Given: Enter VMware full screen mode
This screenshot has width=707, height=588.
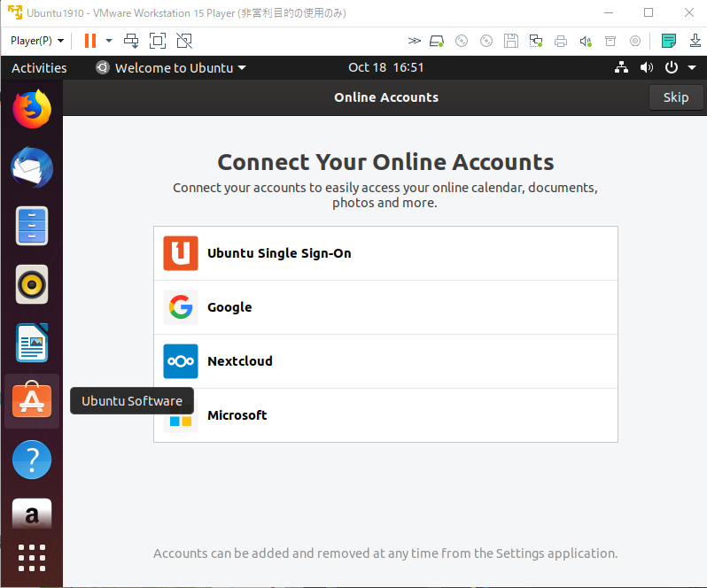Looking at the screenshot, I should tap(158, 41).
